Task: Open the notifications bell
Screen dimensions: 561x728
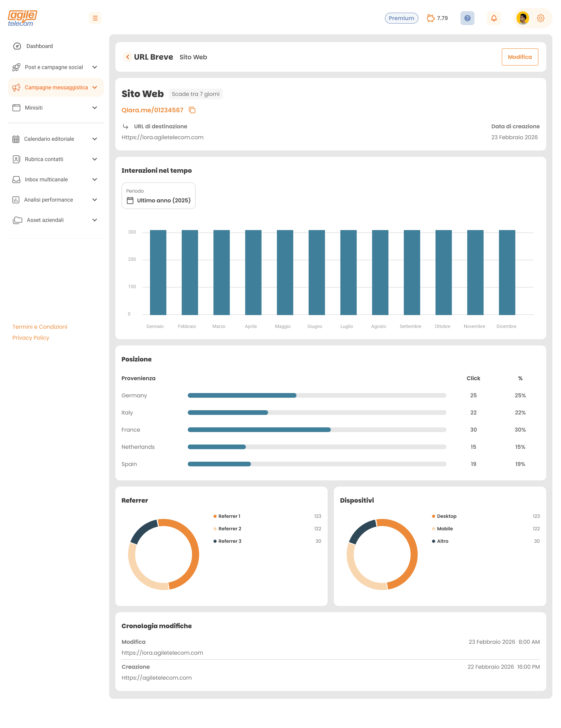Action: pos(494,18)
